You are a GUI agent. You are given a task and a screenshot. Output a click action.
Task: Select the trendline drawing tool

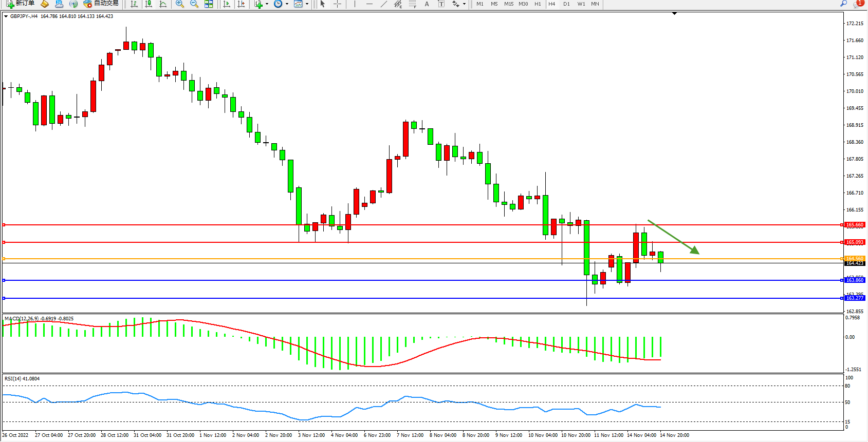pos(383,4)
